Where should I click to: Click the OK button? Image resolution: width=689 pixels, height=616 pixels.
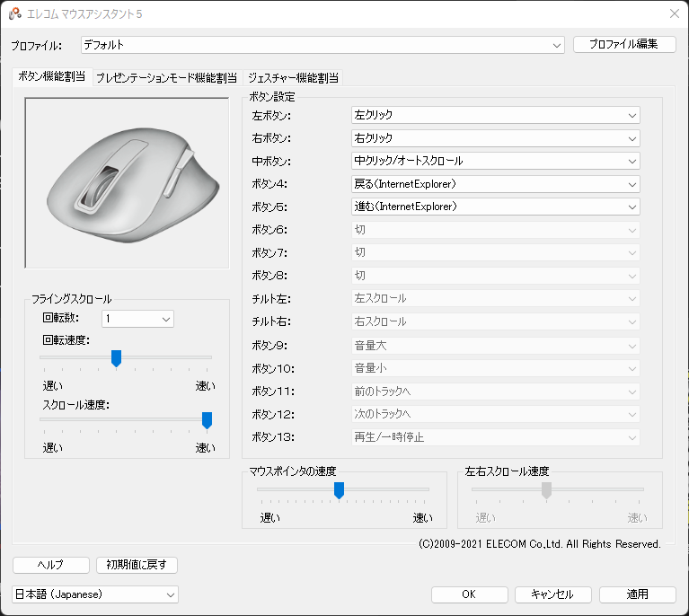click(469, 594)
